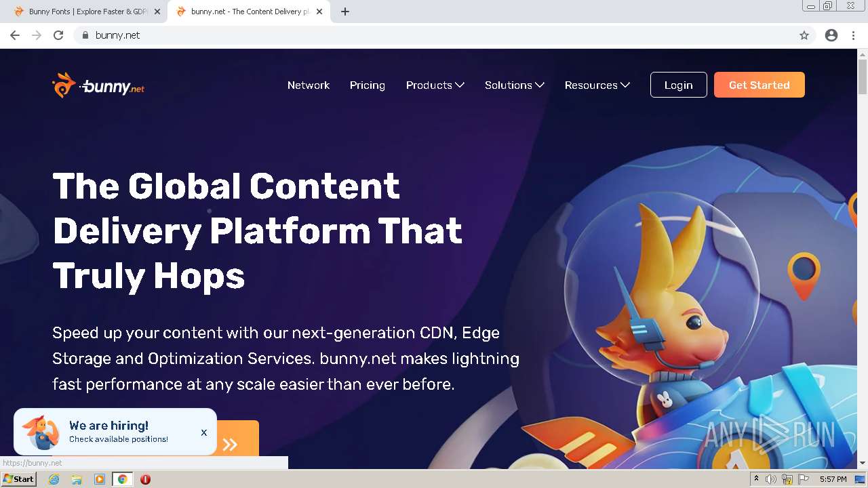Click the scrollbar down arrow
The image size is (868, 488).
(863, 463)
